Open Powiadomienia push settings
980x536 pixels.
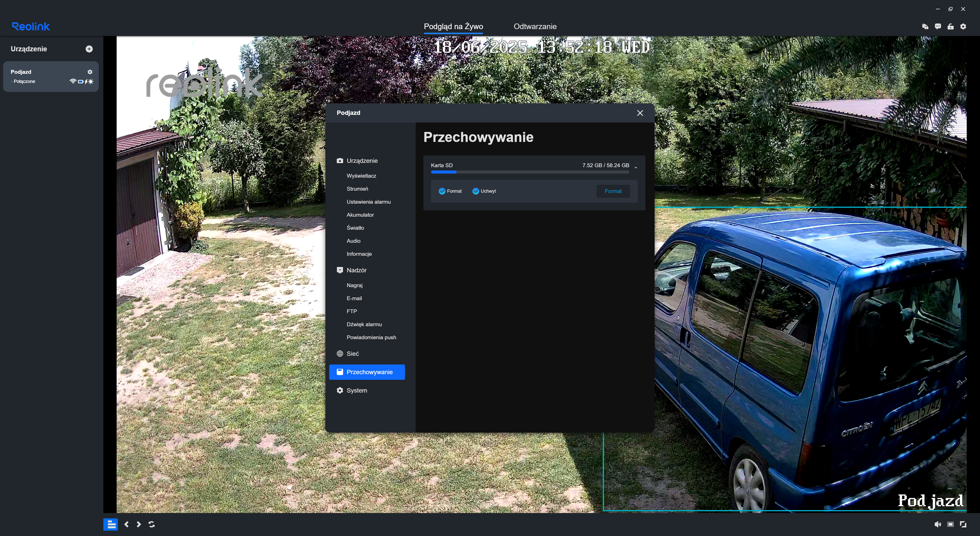(371, 337)
